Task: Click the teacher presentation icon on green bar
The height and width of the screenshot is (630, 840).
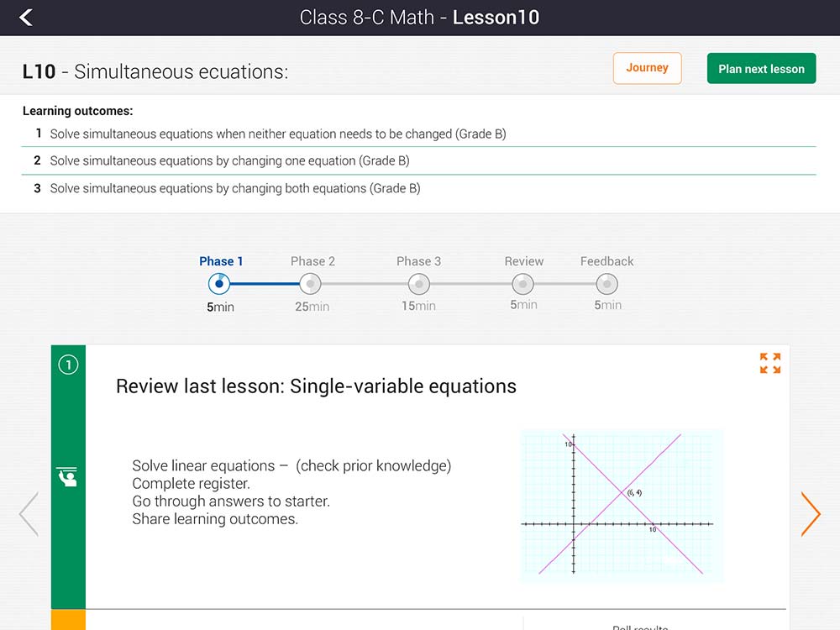Action: pos(67,476)
